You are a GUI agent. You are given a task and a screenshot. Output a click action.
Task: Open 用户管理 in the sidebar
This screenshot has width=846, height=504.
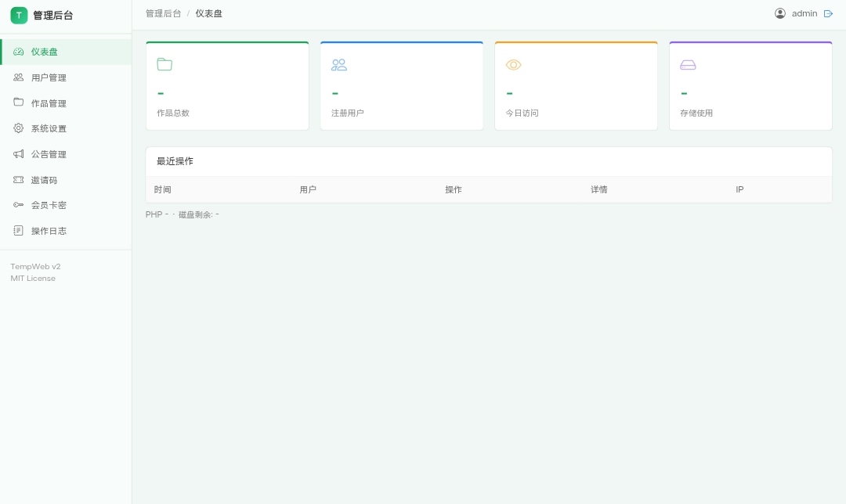tap(66, 77)
